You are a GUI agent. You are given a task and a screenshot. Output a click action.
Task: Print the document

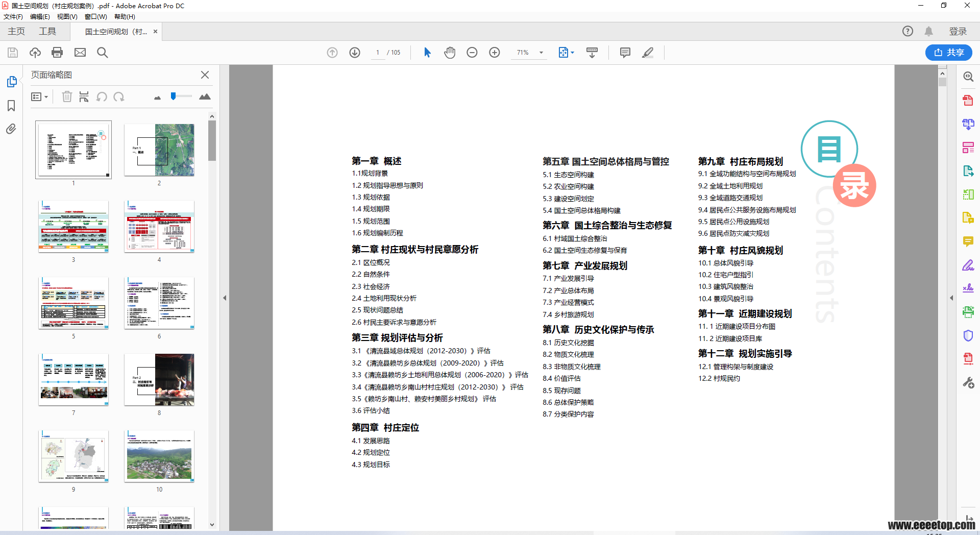[x=57, y=53]
